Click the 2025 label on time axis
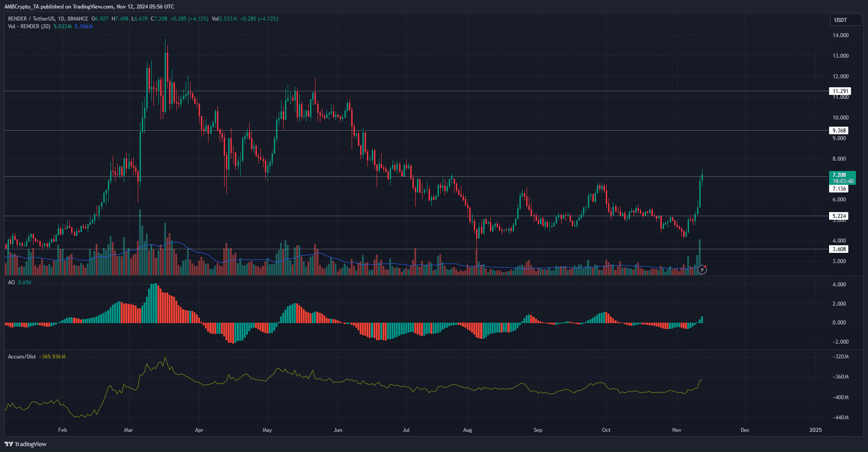The width and height of the screenshot is (868, 452). (x=816, y=430)
